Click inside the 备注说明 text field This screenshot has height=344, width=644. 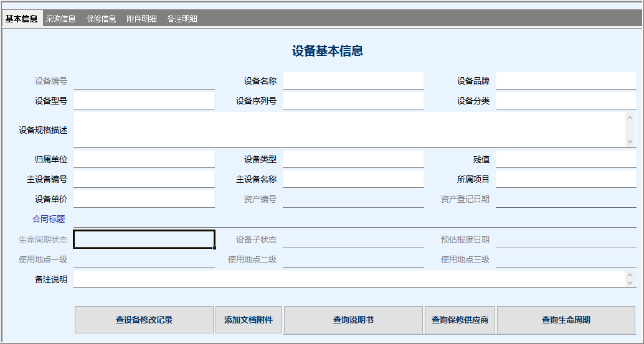click(349, 279)
